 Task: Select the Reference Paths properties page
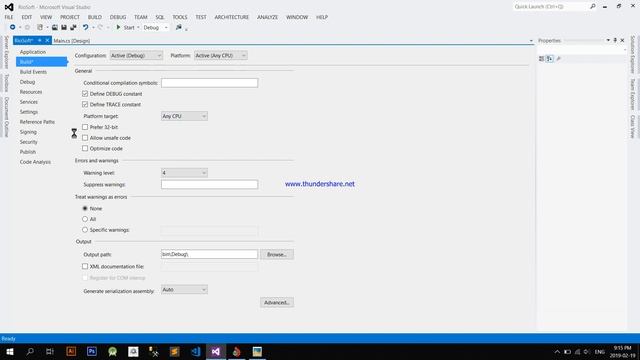coord(37,122)
